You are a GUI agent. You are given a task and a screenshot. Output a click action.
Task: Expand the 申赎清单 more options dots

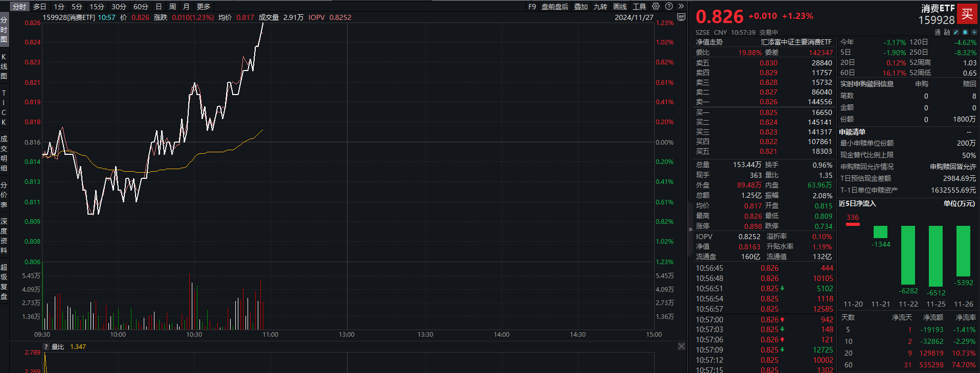click(x=969, y=132)
